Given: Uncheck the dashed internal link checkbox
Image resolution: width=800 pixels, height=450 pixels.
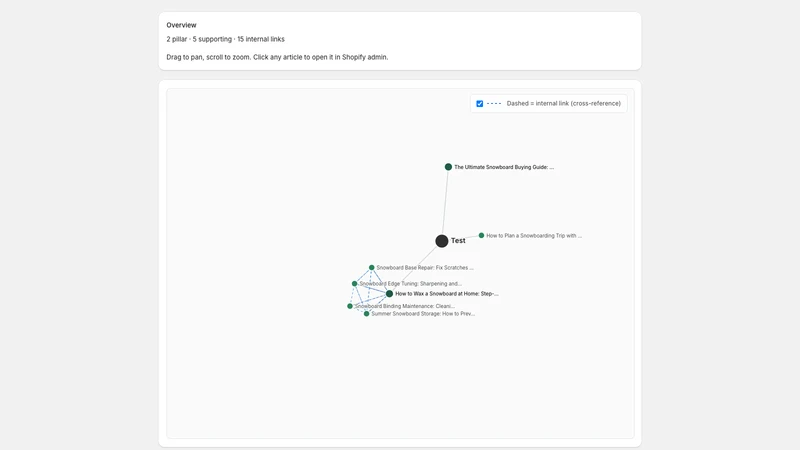Looking at the screenshot, I should tap(480, 104).
